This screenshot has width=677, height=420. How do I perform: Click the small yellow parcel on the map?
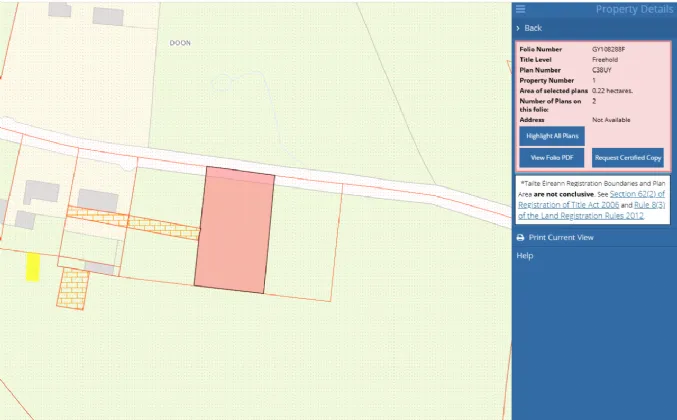coord(32,266)
